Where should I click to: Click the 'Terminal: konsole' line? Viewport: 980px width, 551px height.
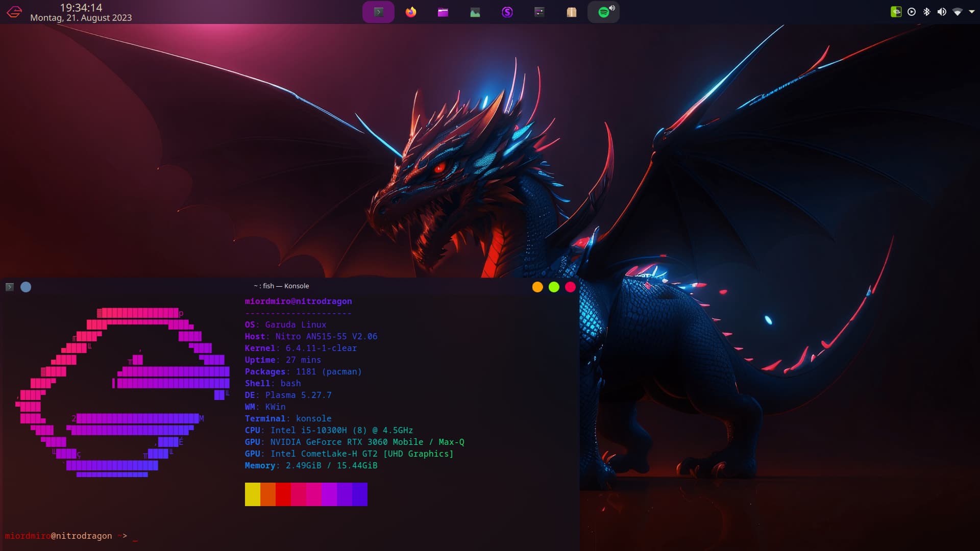click(288, 419)
